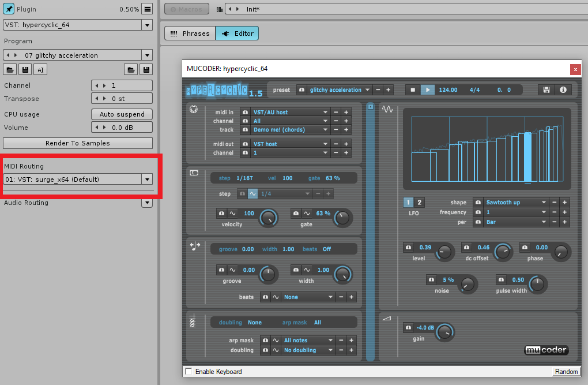Click the Macros button
The width and height of the screenshot is (588, 385).
pyautogui.click(x=186, y=9)
